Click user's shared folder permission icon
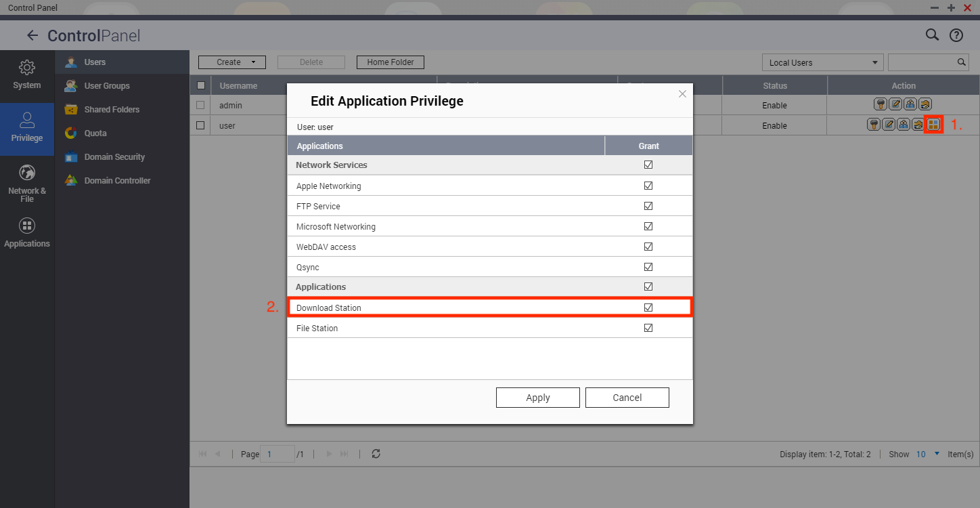The width and height of the screenshot is (980, 508). tap(918, 125)
